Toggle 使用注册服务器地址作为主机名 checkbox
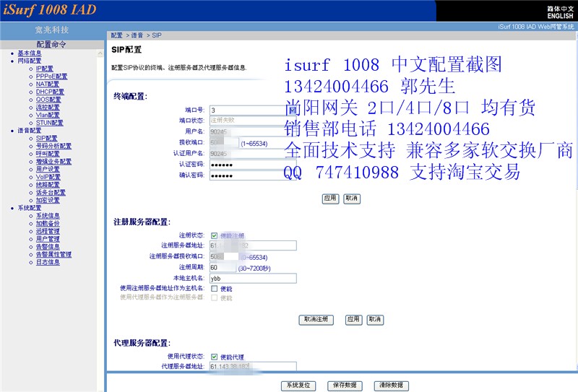578x392 pixels. click(214, 289)
